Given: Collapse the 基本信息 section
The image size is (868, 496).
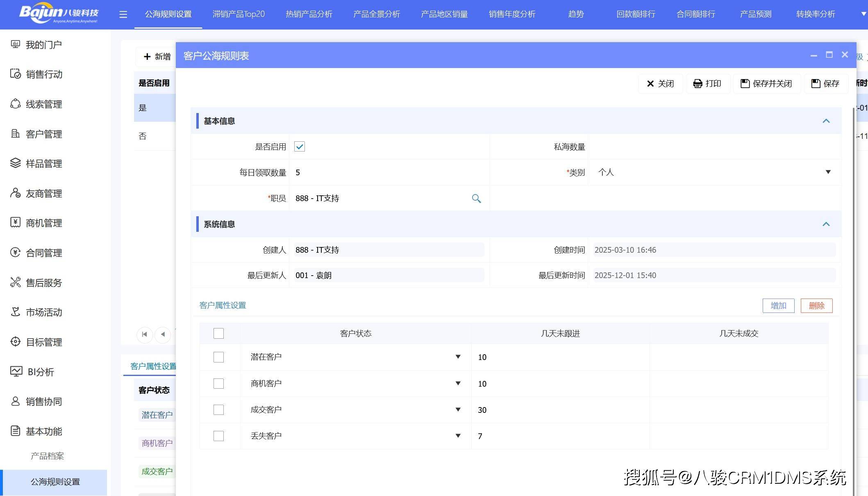Looking at the screenshot, I should pyautogui.click(x=826, y=121).
